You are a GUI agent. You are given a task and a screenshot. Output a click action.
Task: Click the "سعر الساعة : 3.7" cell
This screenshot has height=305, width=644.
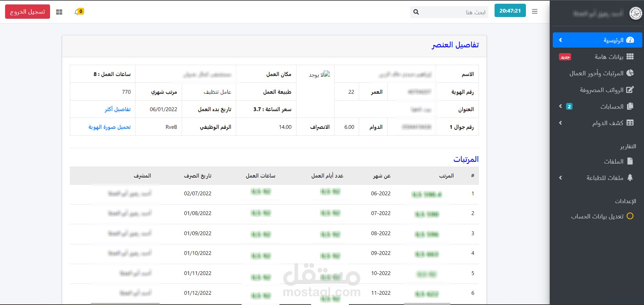[266, 109]
